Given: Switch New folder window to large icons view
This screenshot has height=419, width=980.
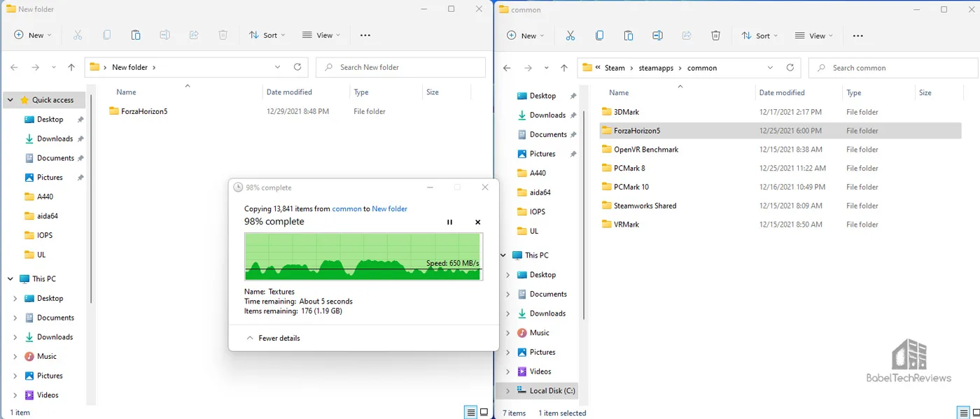Looking at the screenshot, I should tap(484, 412).
